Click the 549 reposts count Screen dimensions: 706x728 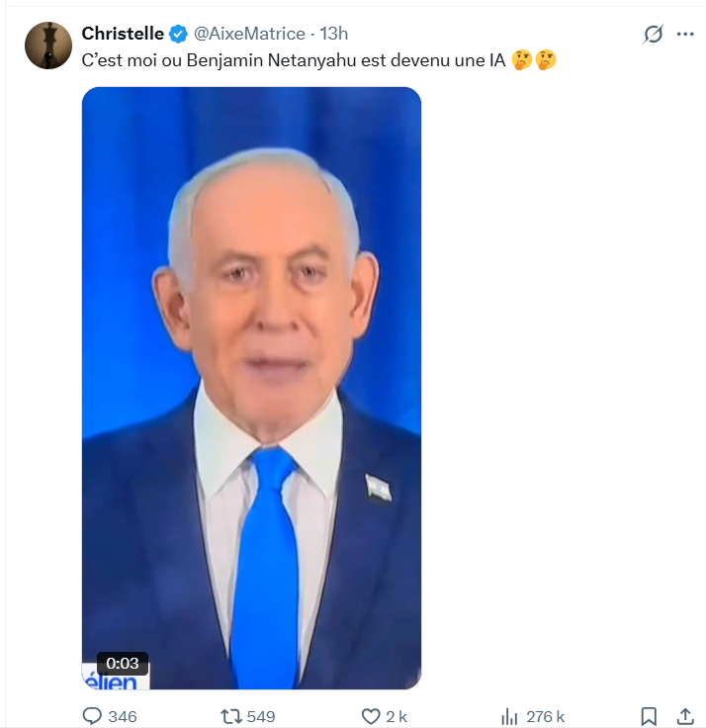point(261,716)
